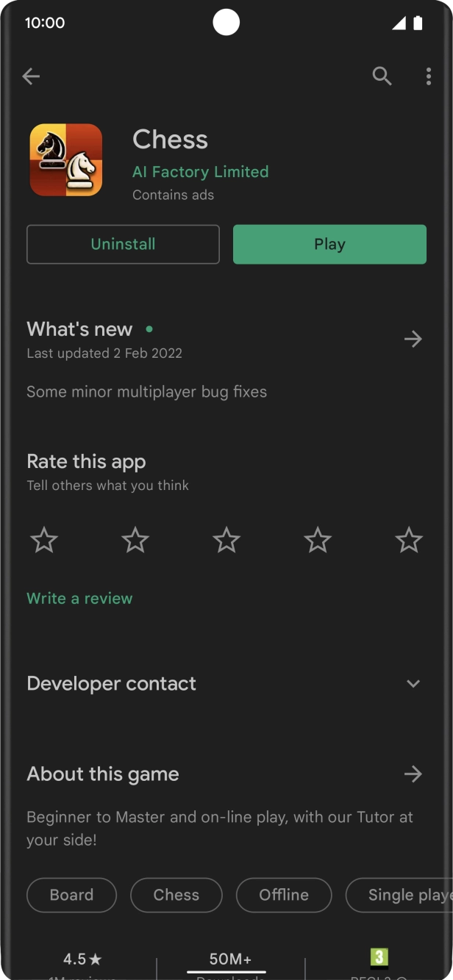This screenshot has width=453, height=980.
Task: Select the Board category chip
Action: [71, 895]
